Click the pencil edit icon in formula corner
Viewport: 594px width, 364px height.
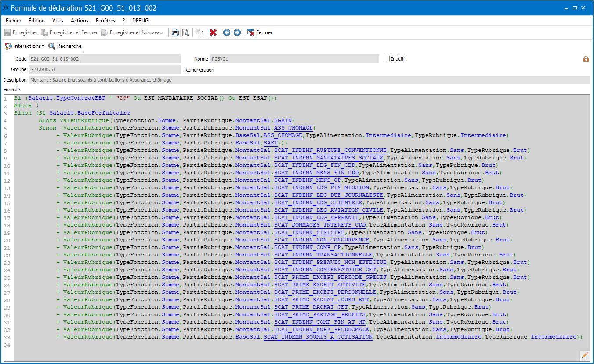(584, 355)
